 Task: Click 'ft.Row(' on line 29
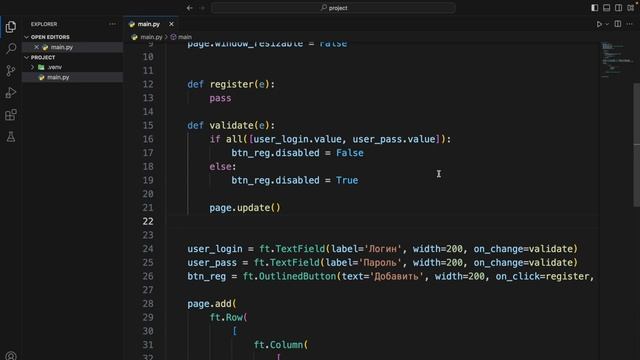pyautogui.click(x=229, y=317)
